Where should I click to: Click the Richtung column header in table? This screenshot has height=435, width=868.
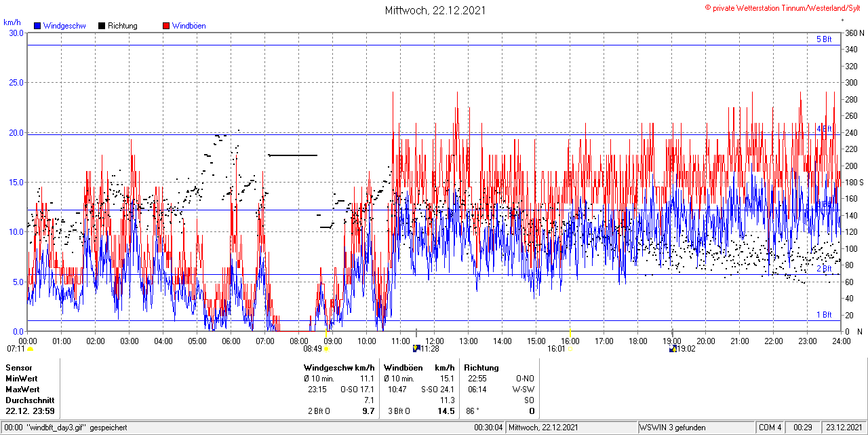[481, 367]
